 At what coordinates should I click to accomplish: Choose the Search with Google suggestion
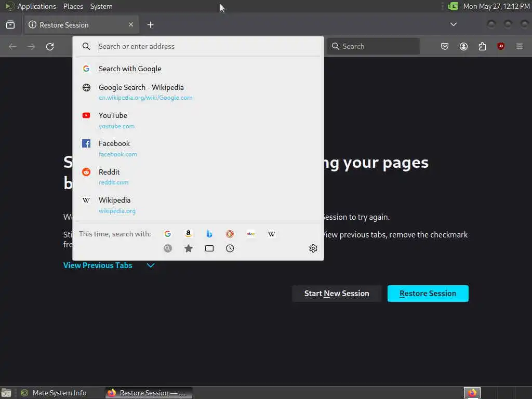coord(198,69)
